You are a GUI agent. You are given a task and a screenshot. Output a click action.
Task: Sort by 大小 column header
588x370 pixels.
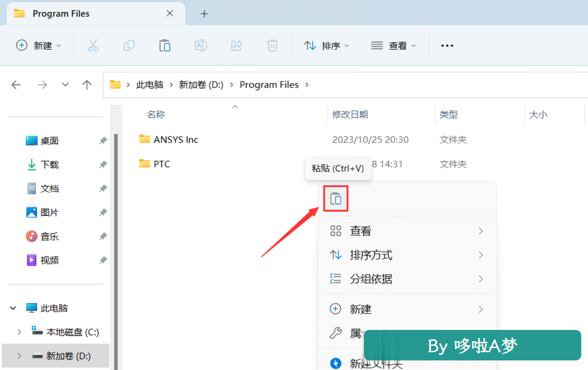tap(538, 115)
